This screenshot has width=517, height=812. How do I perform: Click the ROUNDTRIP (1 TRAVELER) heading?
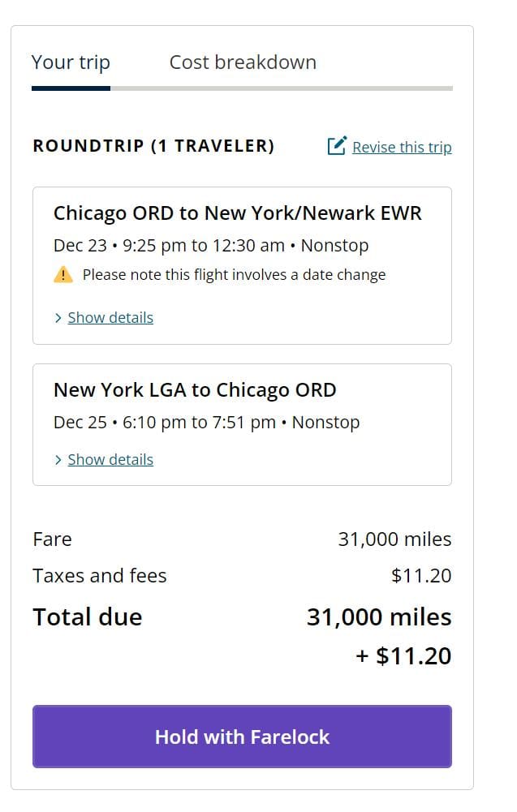pos(153,146)
